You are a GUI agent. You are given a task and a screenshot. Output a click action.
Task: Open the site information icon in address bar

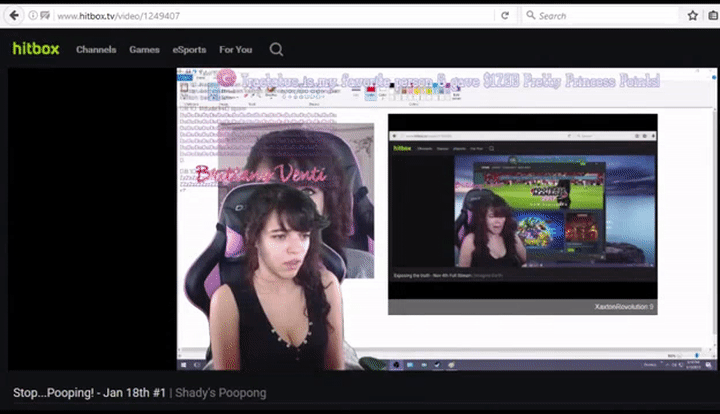[x=34, y=16]
